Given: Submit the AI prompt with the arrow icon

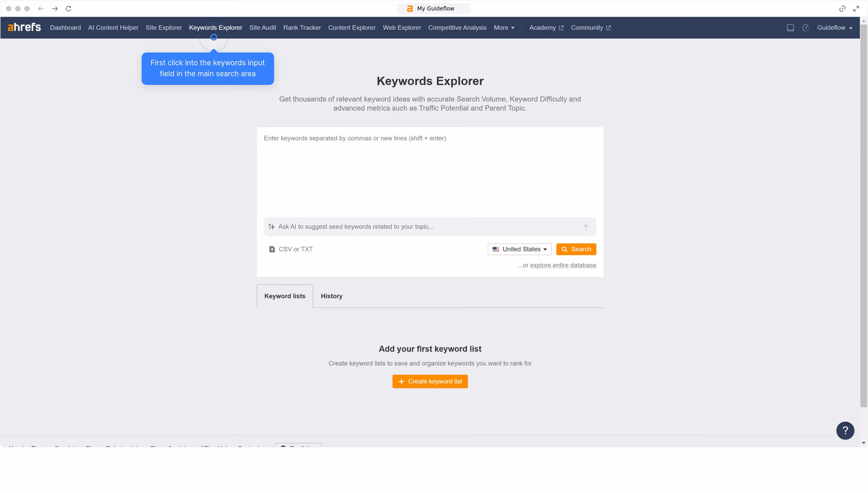Looking at the screenshot, I should click(586, 227).
